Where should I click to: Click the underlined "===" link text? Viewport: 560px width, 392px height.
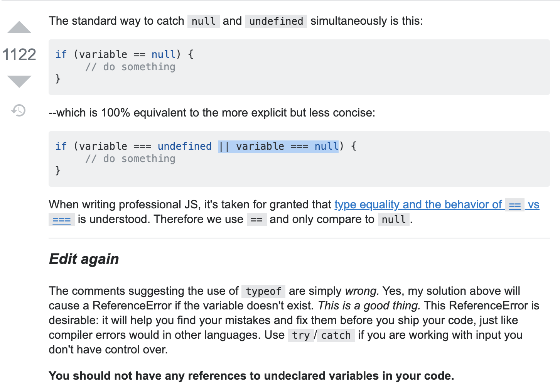coord(62,220)
